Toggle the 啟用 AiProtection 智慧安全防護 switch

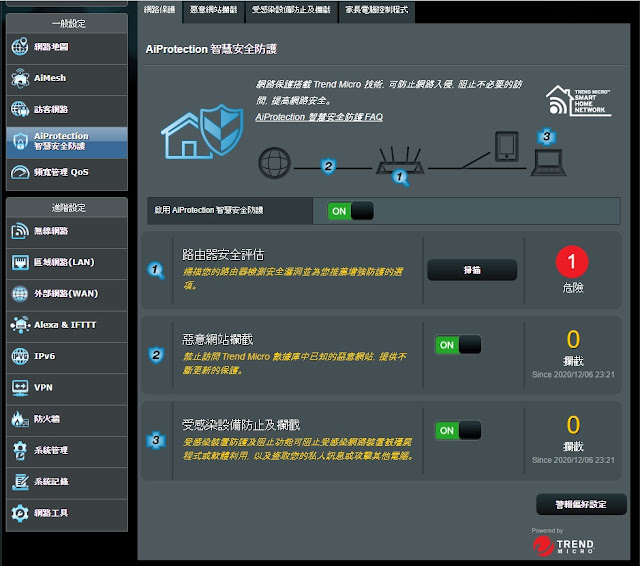click(351, 211)
